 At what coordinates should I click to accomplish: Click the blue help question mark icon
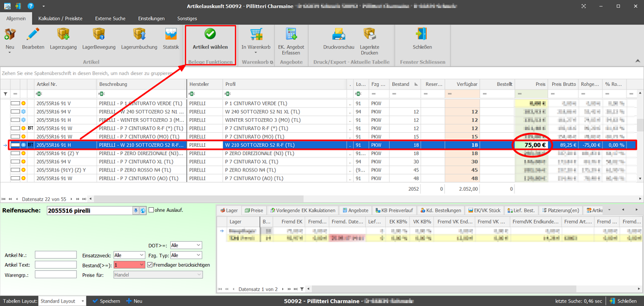click(x=30, y=6)
